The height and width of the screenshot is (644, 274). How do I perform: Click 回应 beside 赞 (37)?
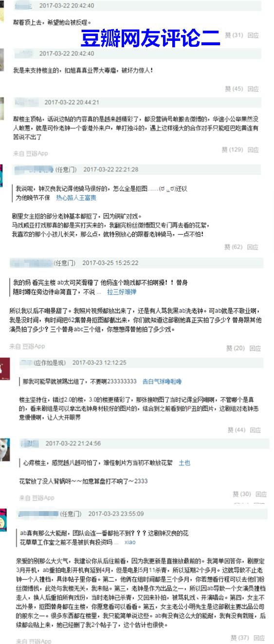coord(259,637)
